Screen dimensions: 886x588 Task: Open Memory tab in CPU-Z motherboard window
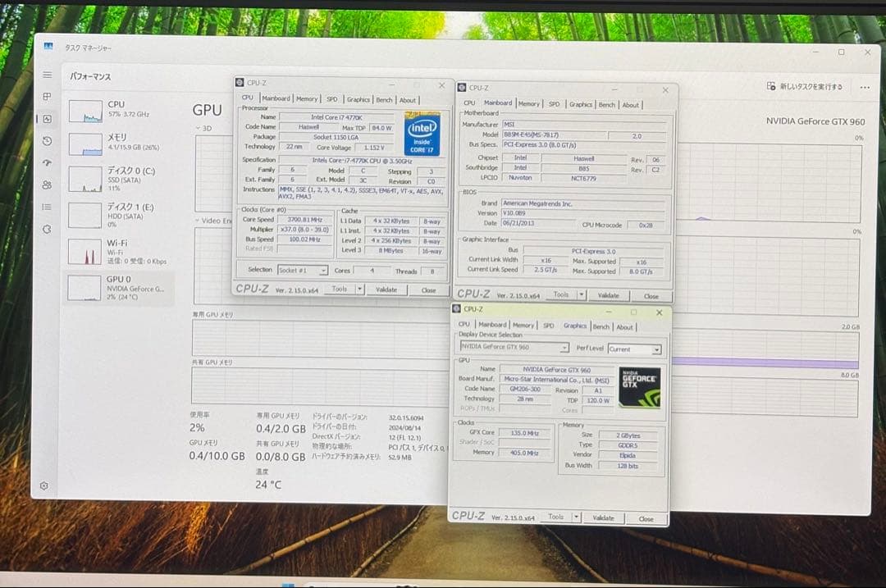tap(529, 103)
